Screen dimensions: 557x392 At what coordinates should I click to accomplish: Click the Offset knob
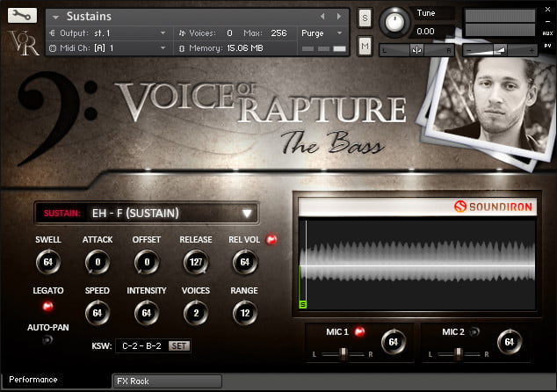coord(147,262)
